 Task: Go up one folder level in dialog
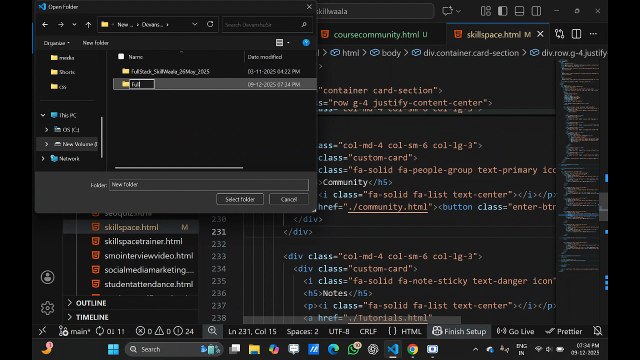88,25
